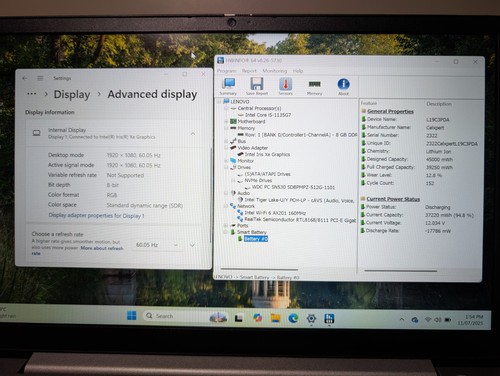Select the LENOVO root tree node

pyautogui.click(x=240, y=102)
